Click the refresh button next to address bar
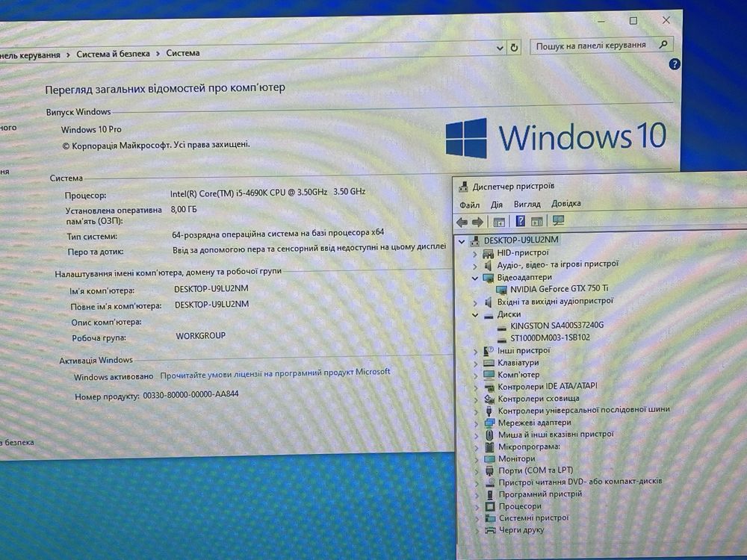The height and width of the screenshot is (560, 747). tap(514, 48)
